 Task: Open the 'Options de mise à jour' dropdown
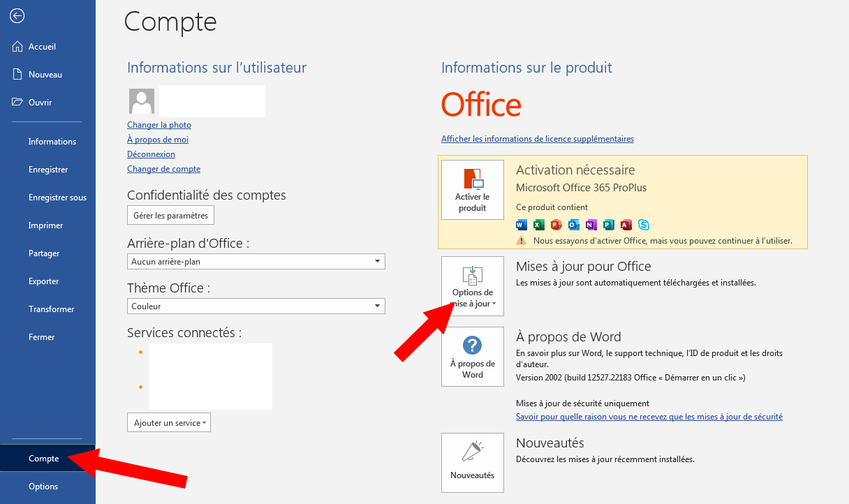click(472, 286)
